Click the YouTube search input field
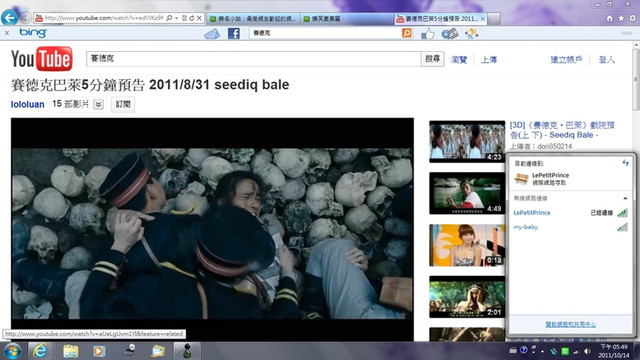 pos(253,59)
